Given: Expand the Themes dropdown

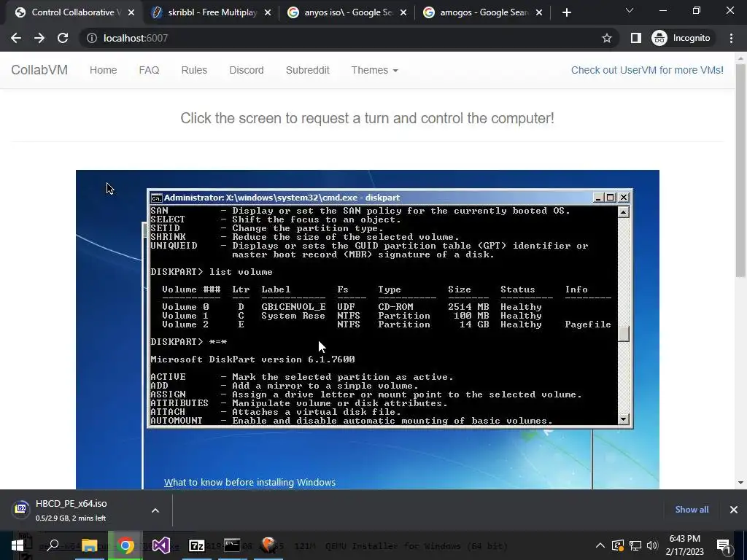Looking at the screenshot, I should [374, 70].
